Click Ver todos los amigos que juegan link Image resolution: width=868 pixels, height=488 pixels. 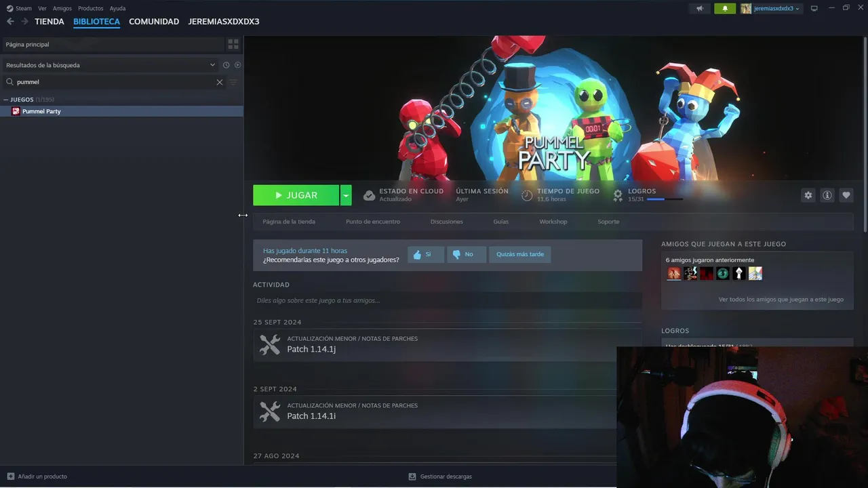coord(781,300)
